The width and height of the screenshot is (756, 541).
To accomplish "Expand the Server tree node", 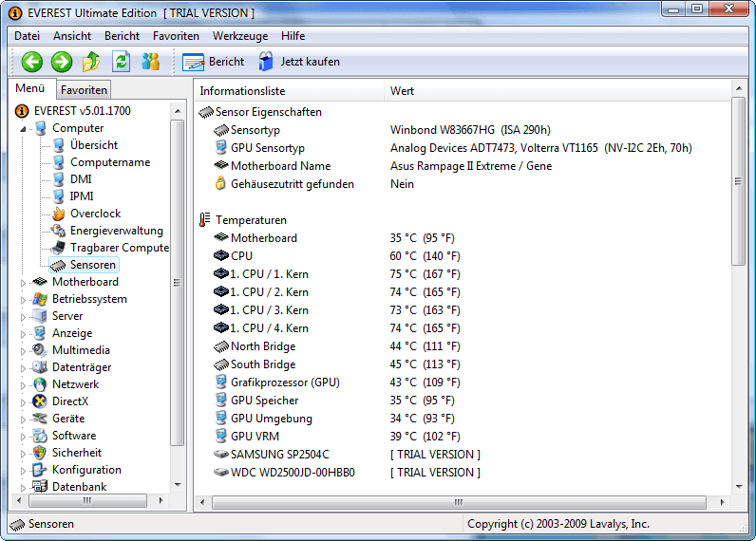I will coord(23,317).
